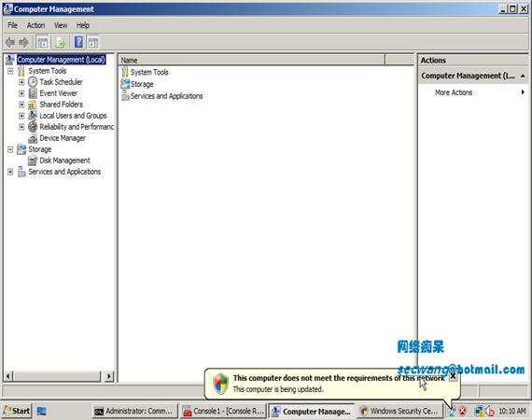Open the Action menu
The image size is (532, 420).
pyautogui.click(x=35, y=25)
